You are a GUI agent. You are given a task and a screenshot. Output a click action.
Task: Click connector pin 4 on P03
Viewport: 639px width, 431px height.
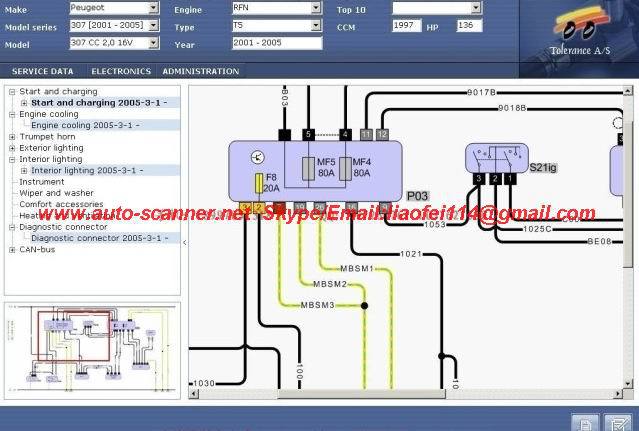[345, 134]
